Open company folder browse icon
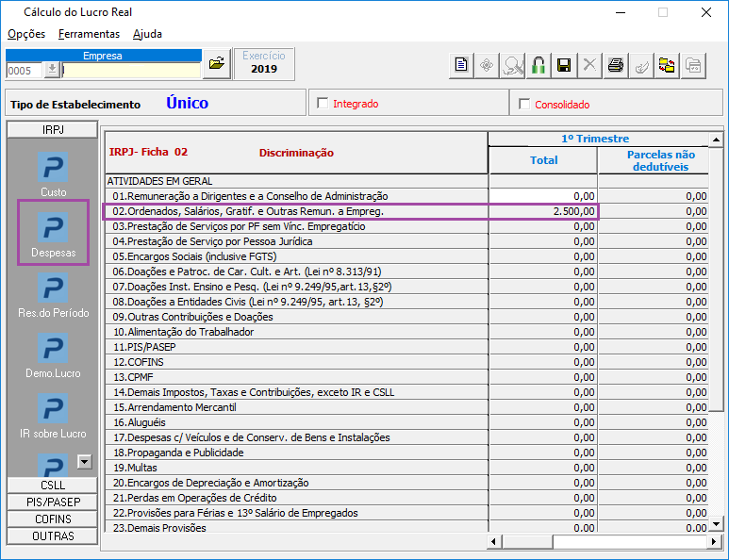This screenshot has height=560, width=729. coord(217,64)
